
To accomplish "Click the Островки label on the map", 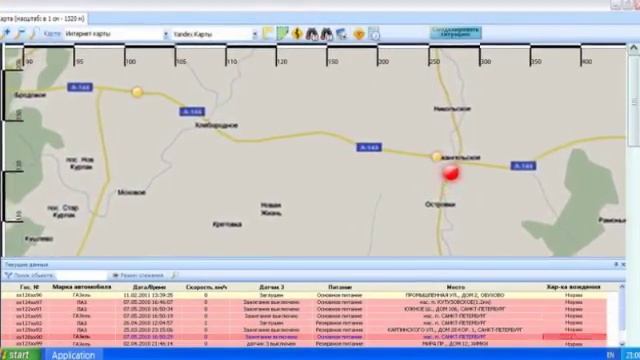I will click(x=440, y=204).
